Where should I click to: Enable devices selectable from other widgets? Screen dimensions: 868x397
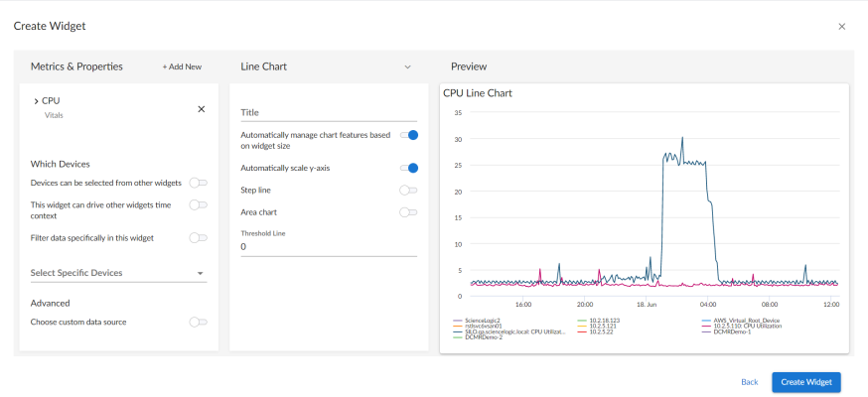(198, 183)
